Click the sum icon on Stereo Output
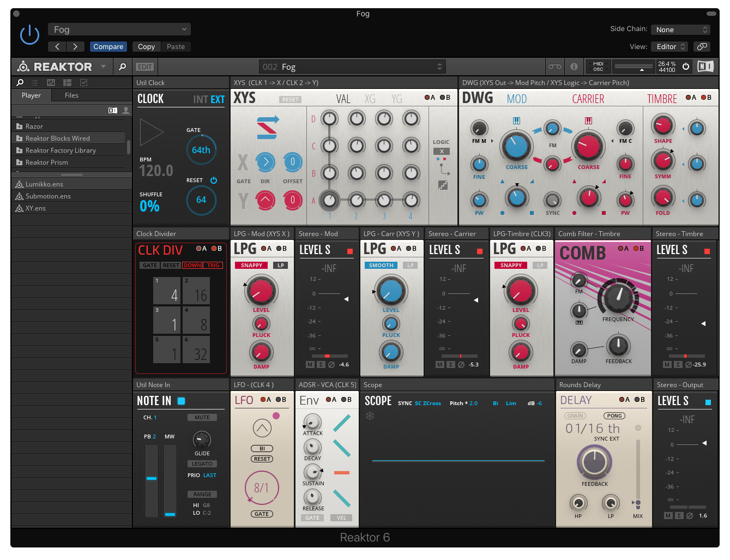The width and height of the screenshot is (730, 560). pos(679,515)
